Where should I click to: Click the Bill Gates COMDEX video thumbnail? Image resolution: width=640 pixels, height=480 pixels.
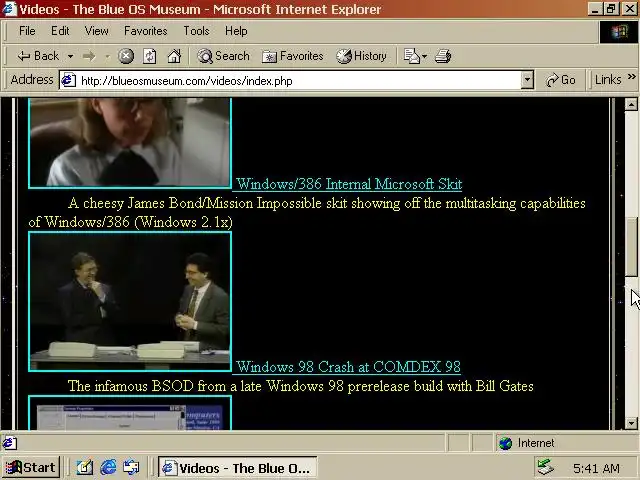[x=130, y=302]
